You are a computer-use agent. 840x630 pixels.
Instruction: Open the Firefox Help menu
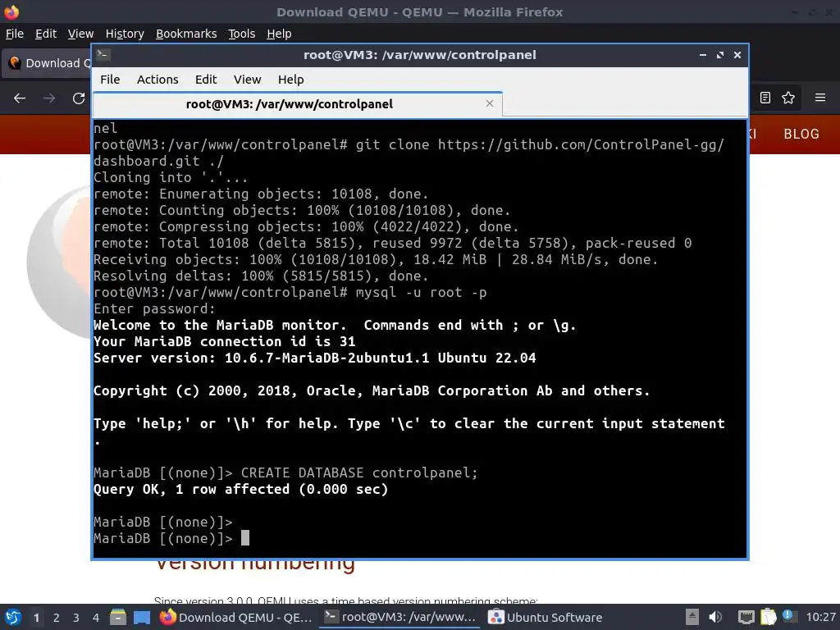(x=279, y=34)
